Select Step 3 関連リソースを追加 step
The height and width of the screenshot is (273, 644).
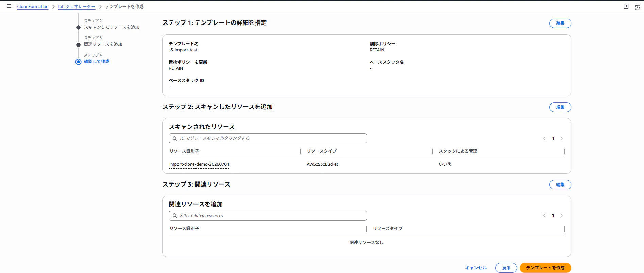point(103,44)
